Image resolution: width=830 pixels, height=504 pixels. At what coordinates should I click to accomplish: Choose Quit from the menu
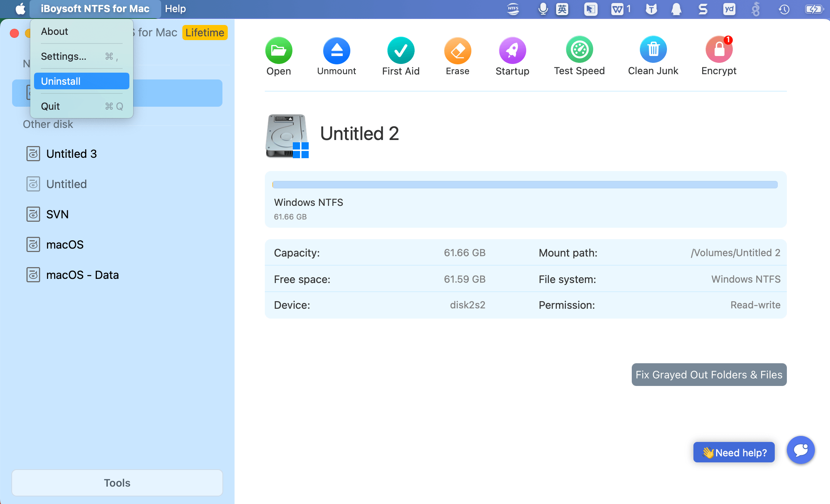(82, 106)
